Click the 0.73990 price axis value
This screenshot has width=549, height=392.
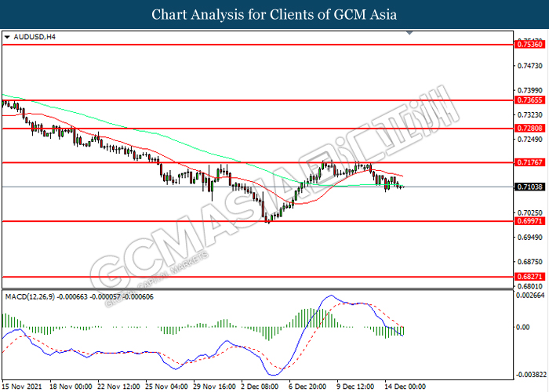[529, 90]
